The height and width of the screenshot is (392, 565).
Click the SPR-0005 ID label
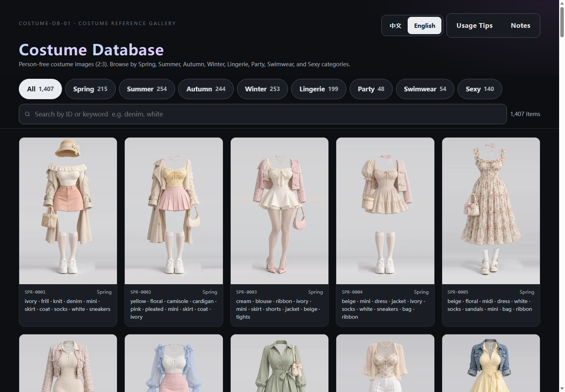click(458, 292)
